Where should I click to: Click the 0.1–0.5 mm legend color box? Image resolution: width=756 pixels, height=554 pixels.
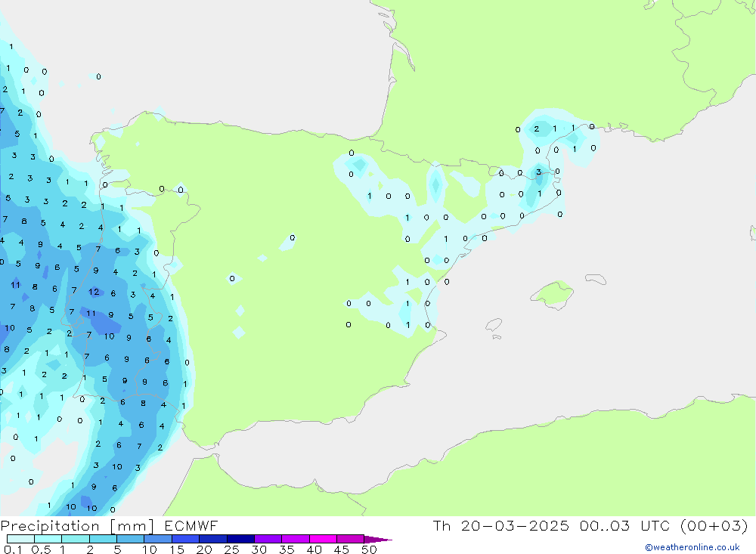[x=20, y=539]
